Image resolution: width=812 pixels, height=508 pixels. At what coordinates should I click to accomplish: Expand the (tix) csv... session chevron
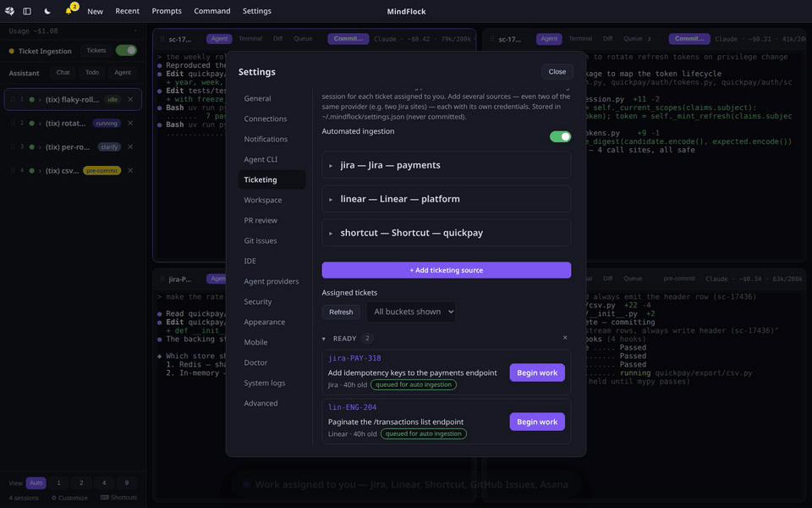pos(40,170)
